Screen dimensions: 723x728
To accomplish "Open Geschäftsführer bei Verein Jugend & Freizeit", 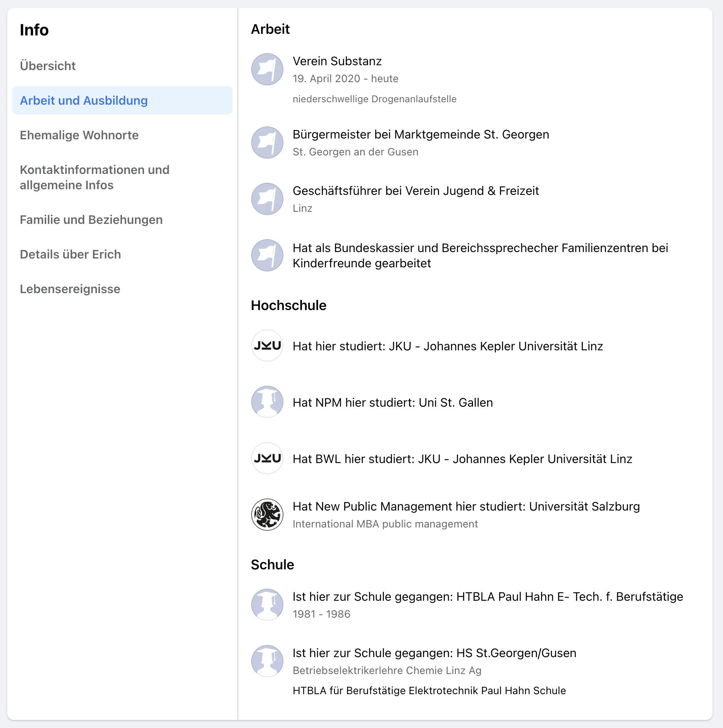I will pos(415,191).
